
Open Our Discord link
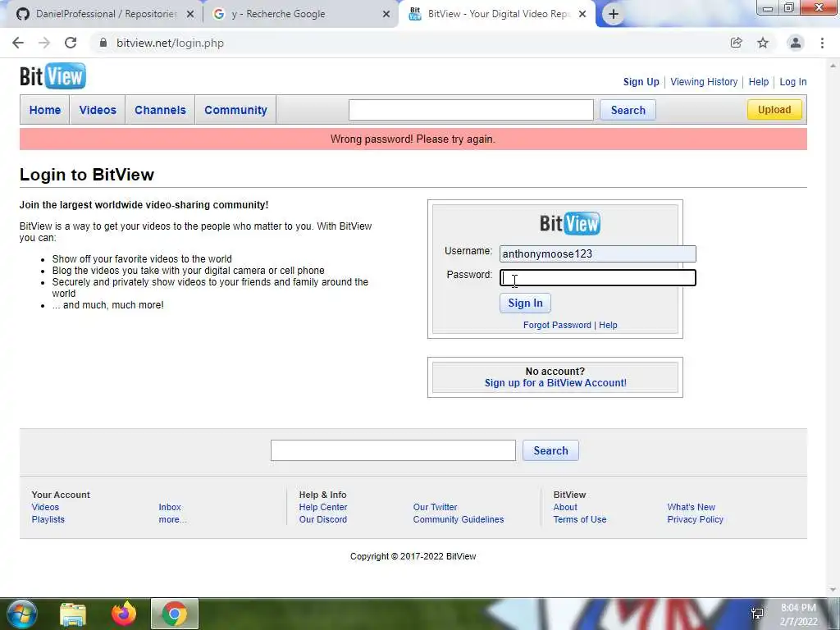(323, 519)
